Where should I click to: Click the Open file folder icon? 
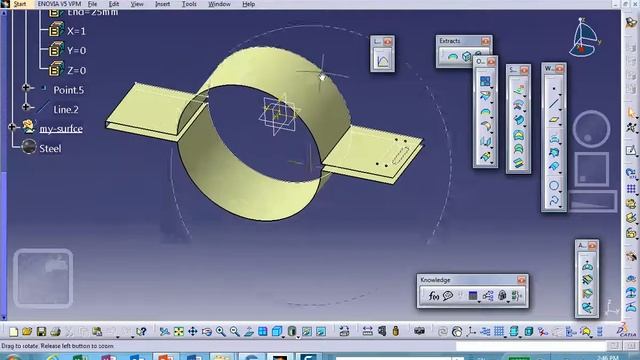27,332
